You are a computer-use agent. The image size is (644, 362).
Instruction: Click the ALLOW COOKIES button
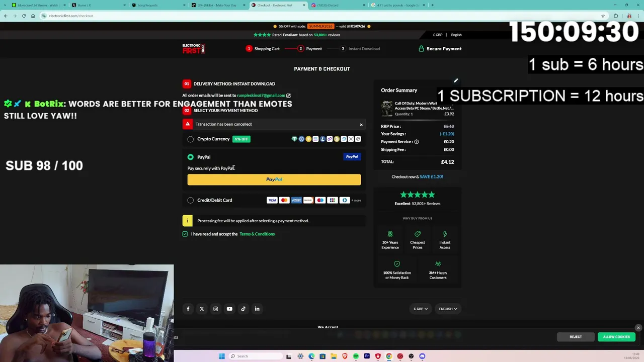coord(616,337)
